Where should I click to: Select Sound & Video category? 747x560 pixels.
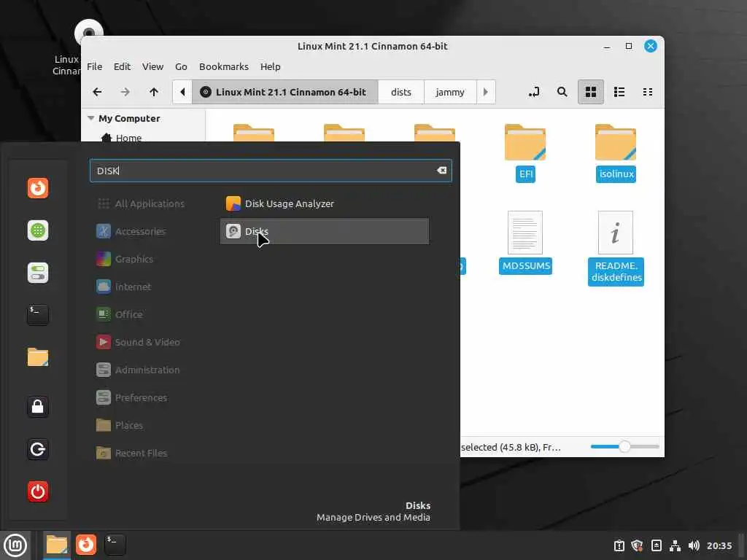[138, 342]
